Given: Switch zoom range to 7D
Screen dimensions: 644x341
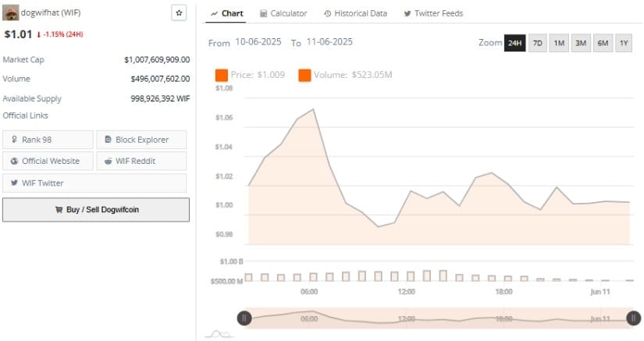Looking at the screenshot, I should (537, 43).
